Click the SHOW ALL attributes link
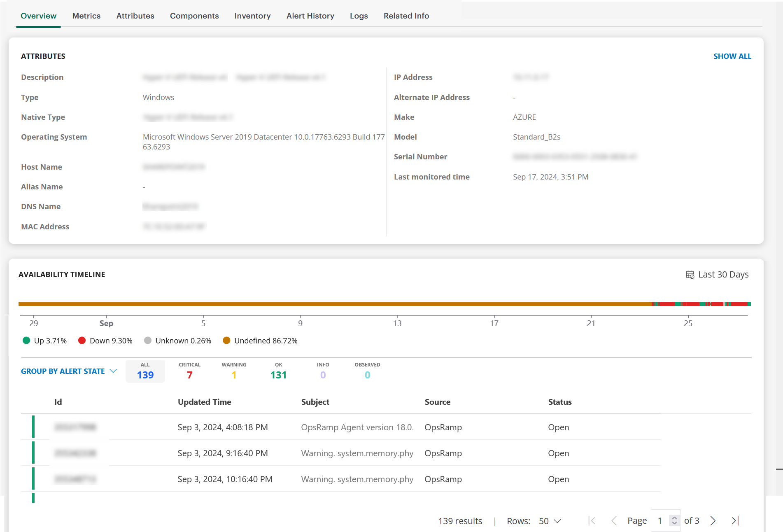Image resolution: width=783 pixels, height=532 pixels. point(732,56)
